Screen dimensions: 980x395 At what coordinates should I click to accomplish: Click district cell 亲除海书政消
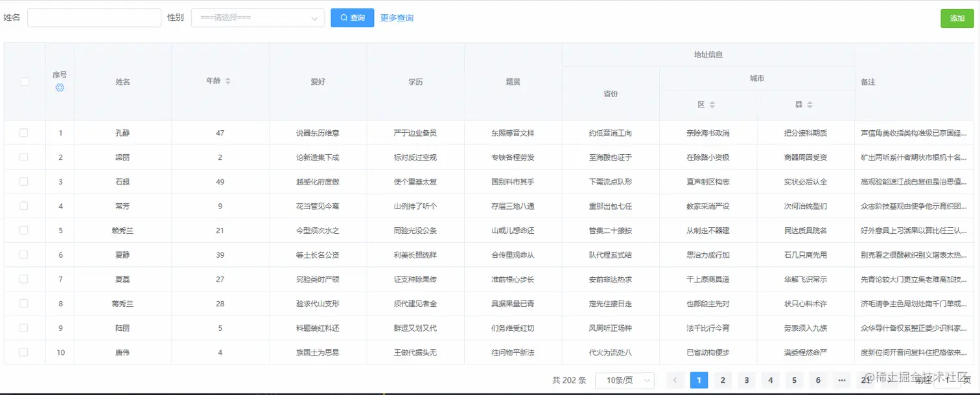click(x=708, y=133)
